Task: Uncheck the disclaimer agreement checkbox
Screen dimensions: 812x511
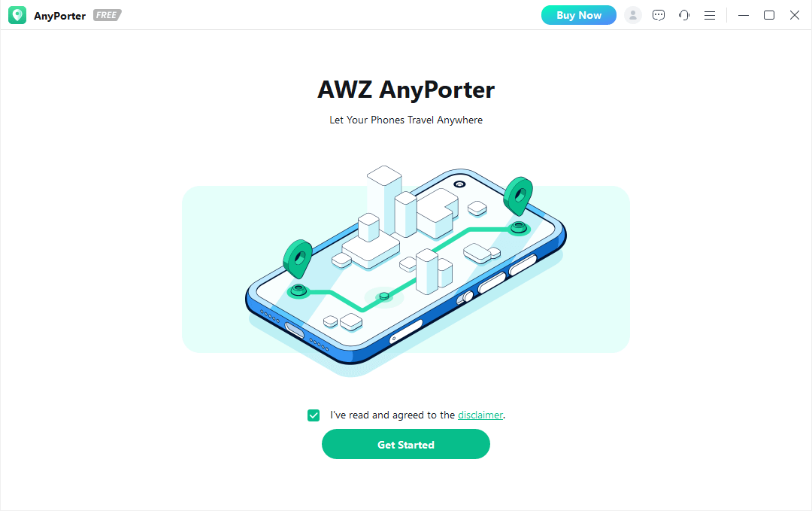Action: 314,415
